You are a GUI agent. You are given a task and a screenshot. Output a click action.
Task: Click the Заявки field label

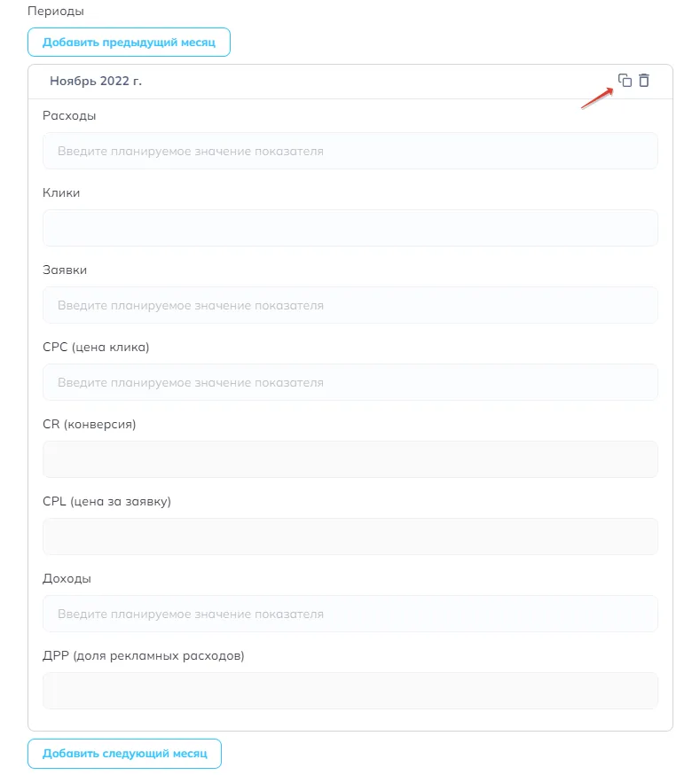pos(65,270)
